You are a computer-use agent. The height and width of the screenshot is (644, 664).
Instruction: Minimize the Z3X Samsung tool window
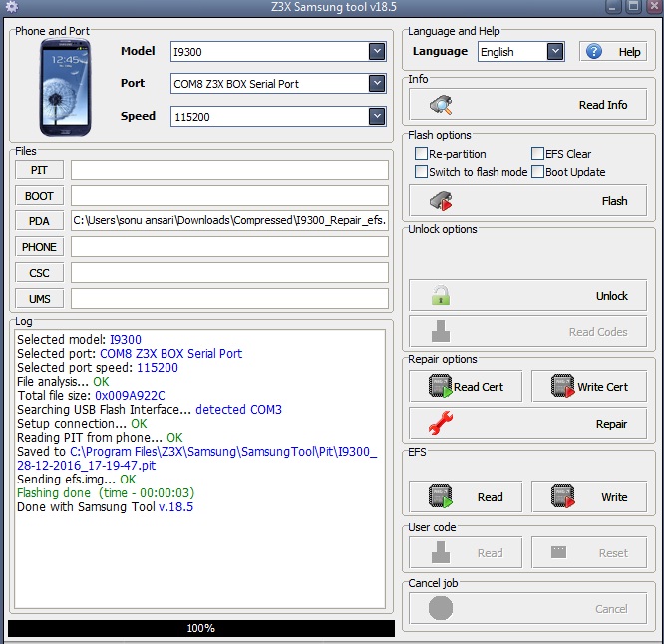pyautogui.click(x=612, y=7)
